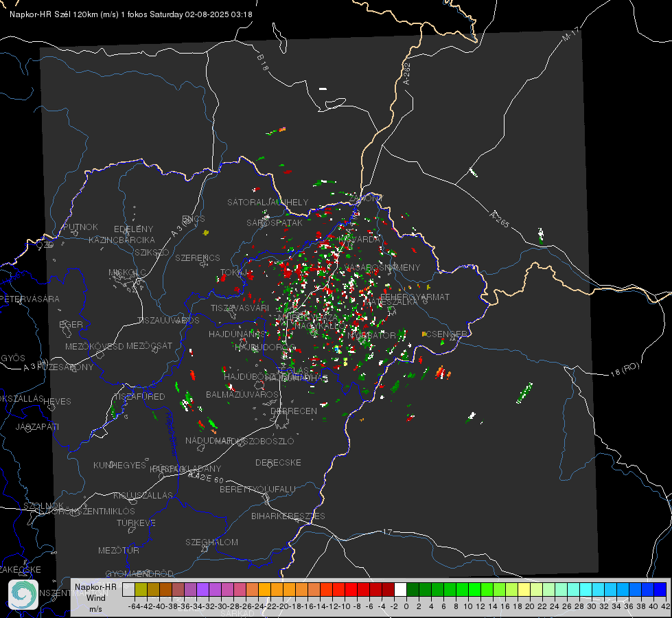Click the A-262 road label
This screenshot has height=618, width=672.
point(407,73)
